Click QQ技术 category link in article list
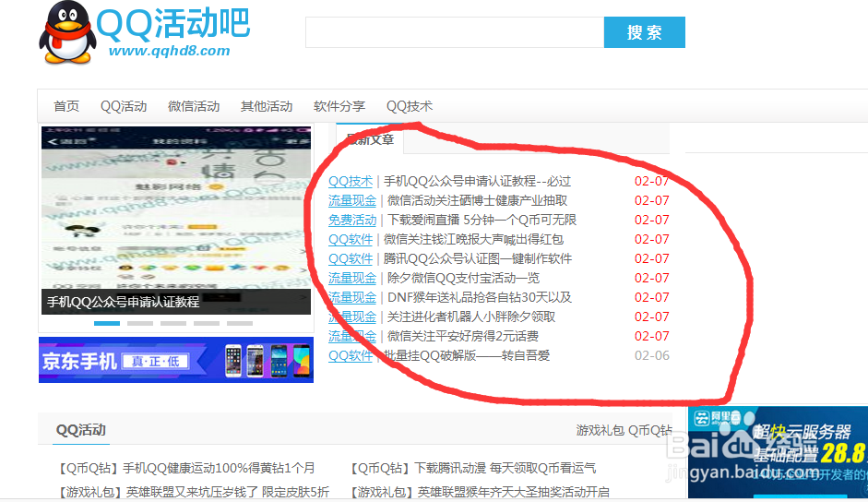The width and height of the screenshot is (868, 502). (351, 181)
